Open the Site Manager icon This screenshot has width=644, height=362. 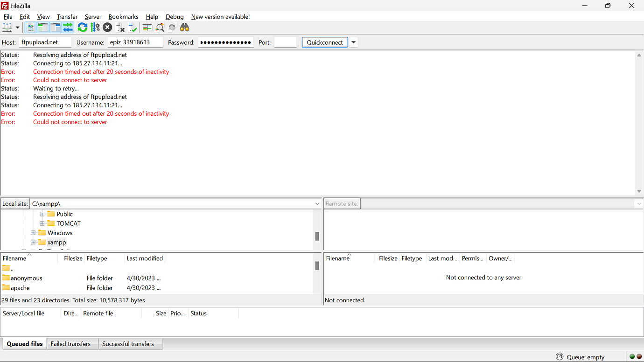point(7,28)
